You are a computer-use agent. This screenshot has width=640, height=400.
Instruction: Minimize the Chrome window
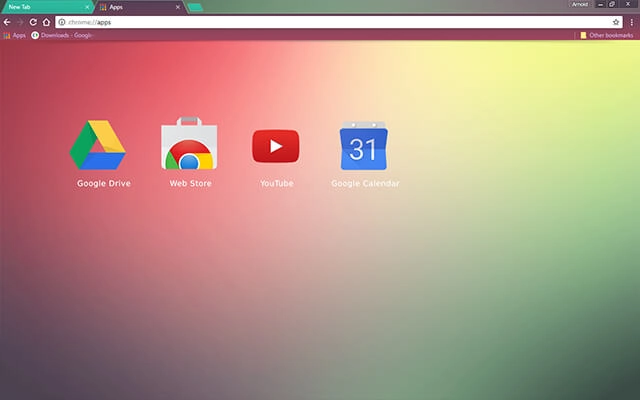click(600, 4)
